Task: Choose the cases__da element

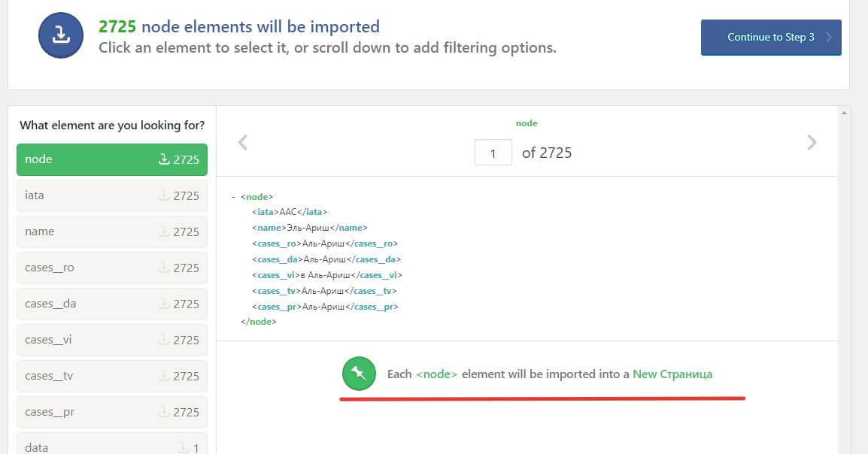Action: click(x=111, y=304)
